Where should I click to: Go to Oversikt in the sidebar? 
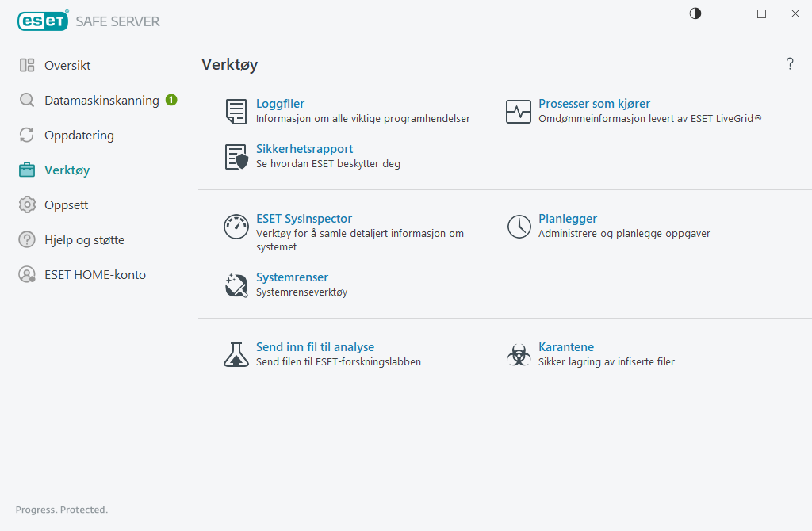67,65
